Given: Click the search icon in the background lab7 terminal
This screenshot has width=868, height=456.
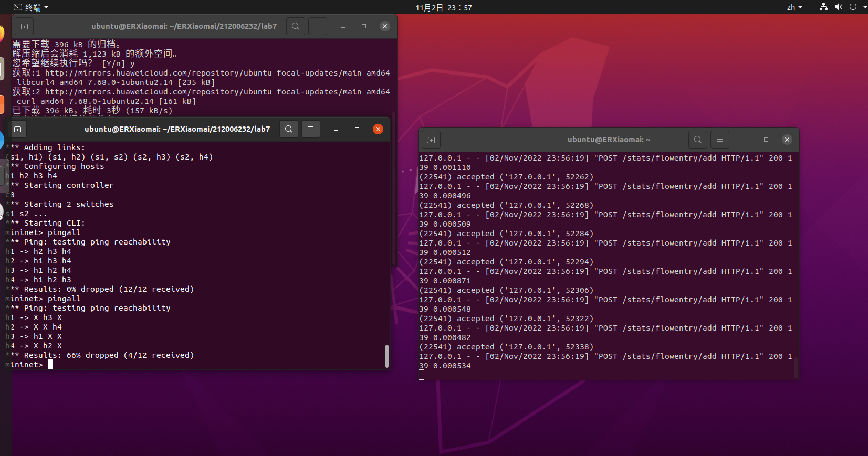Looking at the screenshot, I should tap(296, 26).
